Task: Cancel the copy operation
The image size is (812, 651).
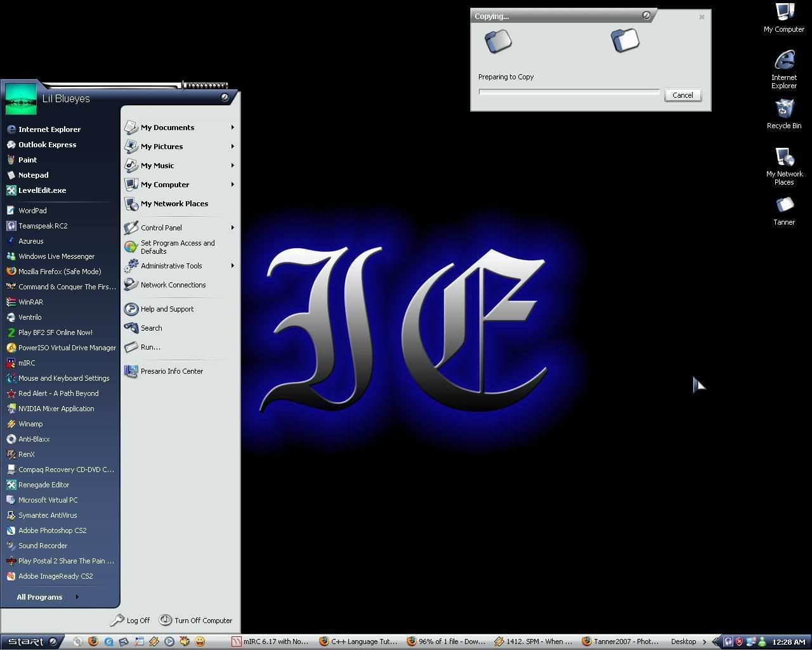Action: click(683, 95)
